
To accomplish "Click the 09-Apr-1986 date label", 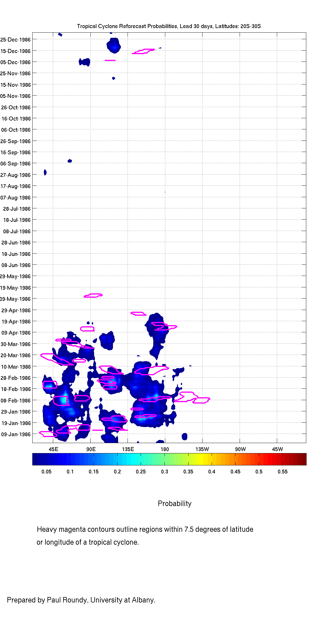I will 16,333.
